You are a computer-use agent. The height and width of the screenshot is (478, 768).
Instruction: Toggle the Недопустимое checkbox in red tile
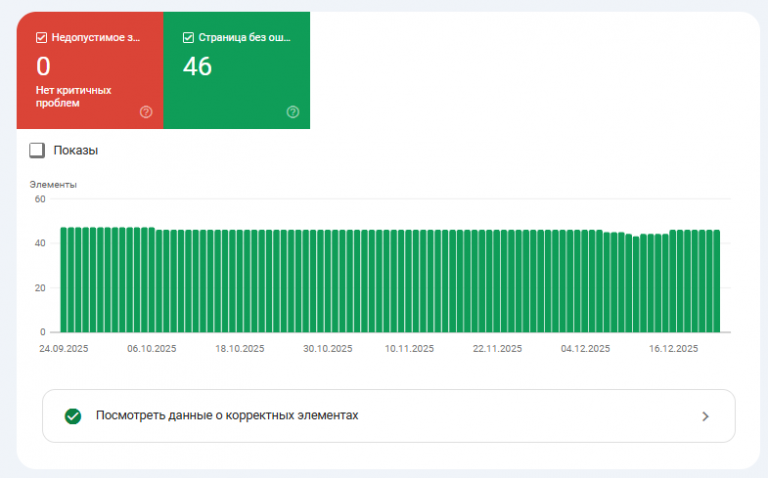tap(41, 38)
